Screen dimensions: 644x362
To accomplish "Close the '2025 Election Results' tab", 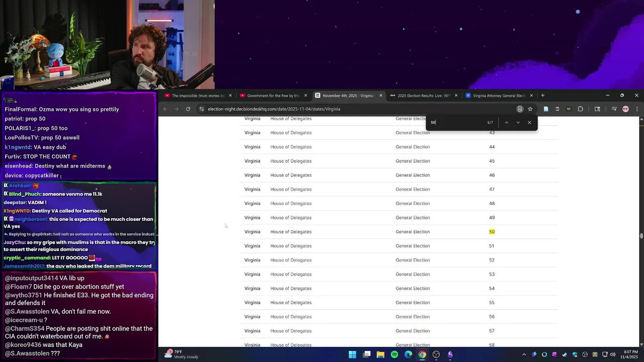I will (x=456, y=96).
